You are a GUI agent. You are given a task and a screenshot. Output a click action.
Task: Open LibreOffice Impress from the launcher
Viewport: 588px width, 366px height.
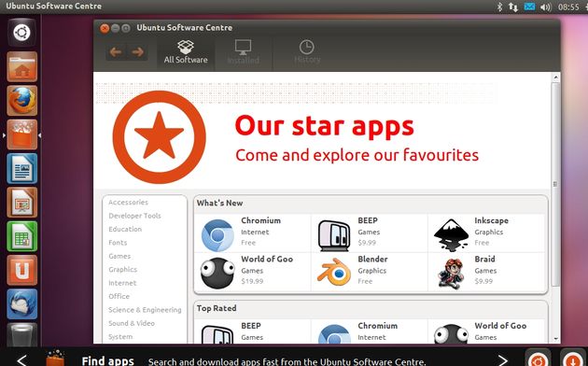tap(21, 202)
